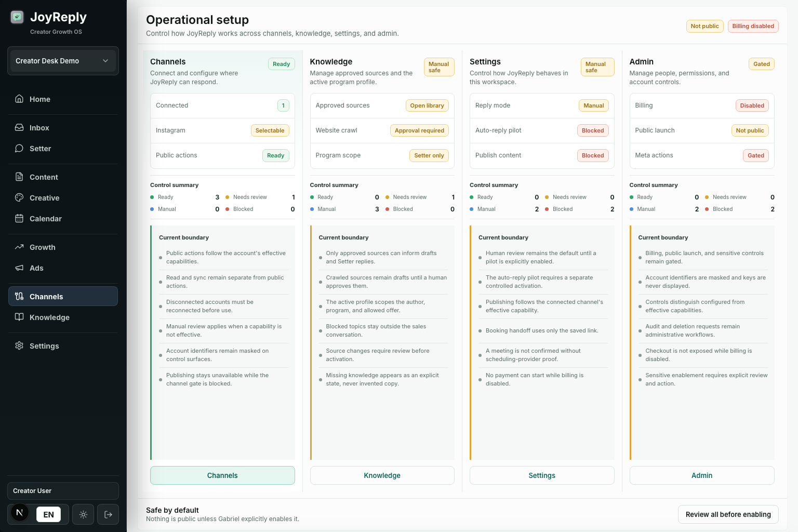Click the sign out arrow icon
Screen dimensions: 798x532
[108, 514]
